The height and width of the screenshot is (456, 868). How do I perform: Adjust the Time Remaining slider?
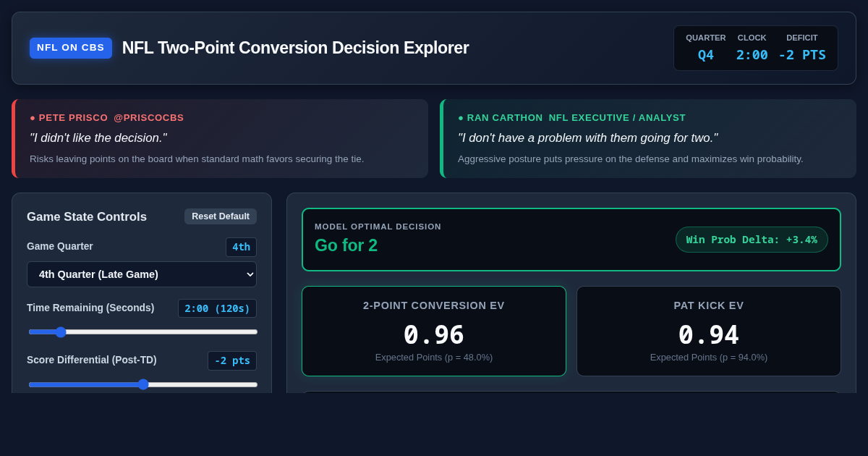143,332
